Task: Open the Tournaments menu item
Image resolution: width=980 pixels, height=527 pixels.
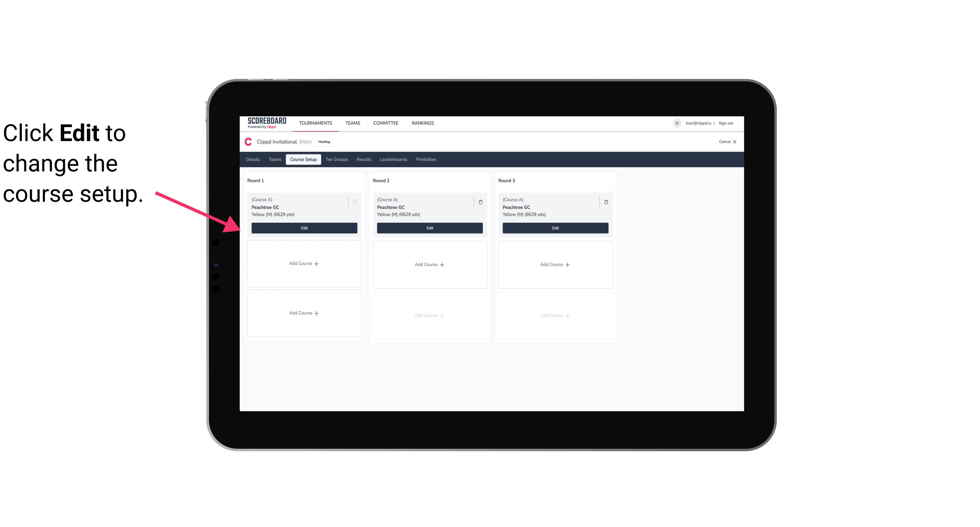Action: (317, 123)
